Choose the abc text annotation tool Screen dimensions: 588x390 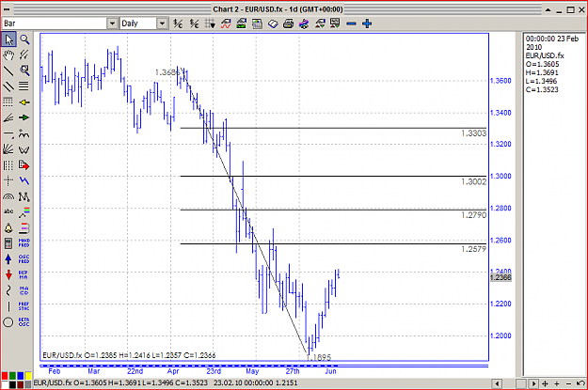coord(8,211)
